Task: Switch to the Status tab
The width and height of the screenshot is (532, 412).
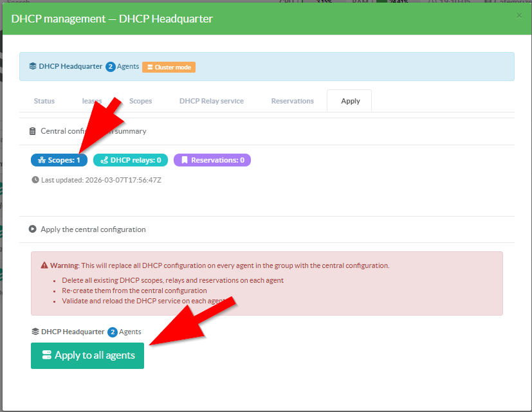Action: (x=44, y=101)
